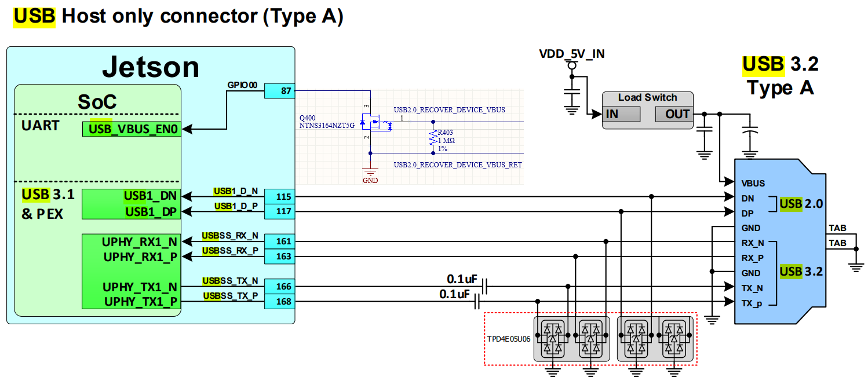
Task: Click the VDD_5V_IN power rail label
Action: 572,54
